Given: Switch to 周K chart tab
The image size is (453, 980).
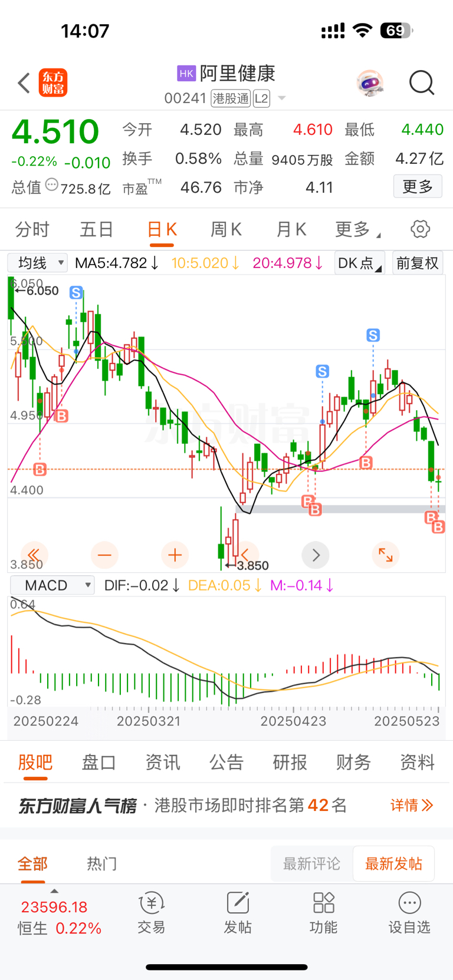Looking at the screenshot, I should click(226, 229).
